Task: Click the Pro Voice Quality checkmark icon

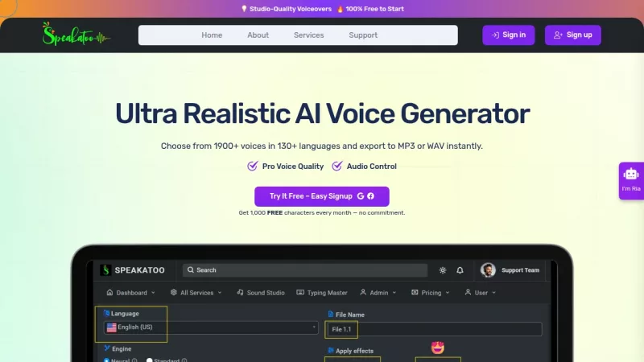Action: point(252,166)
